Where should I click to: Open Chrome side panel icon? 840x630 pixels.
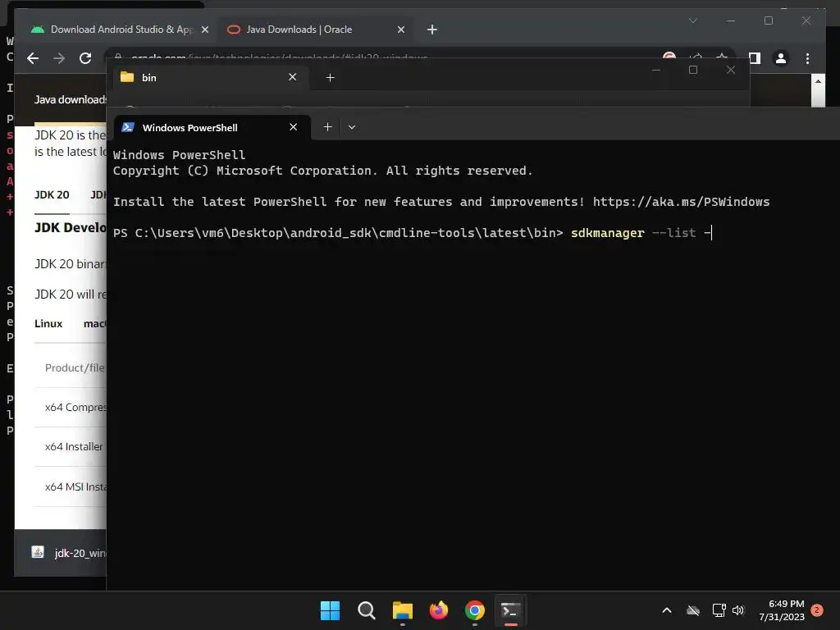[755, 58]
